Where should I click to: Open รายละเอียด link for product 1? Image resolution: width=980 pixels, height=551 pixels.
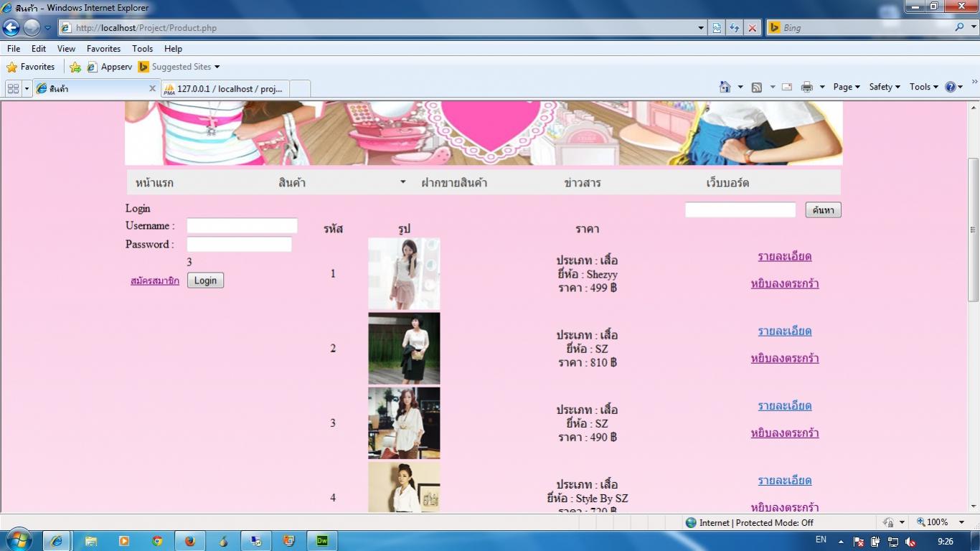pos(785,256)
